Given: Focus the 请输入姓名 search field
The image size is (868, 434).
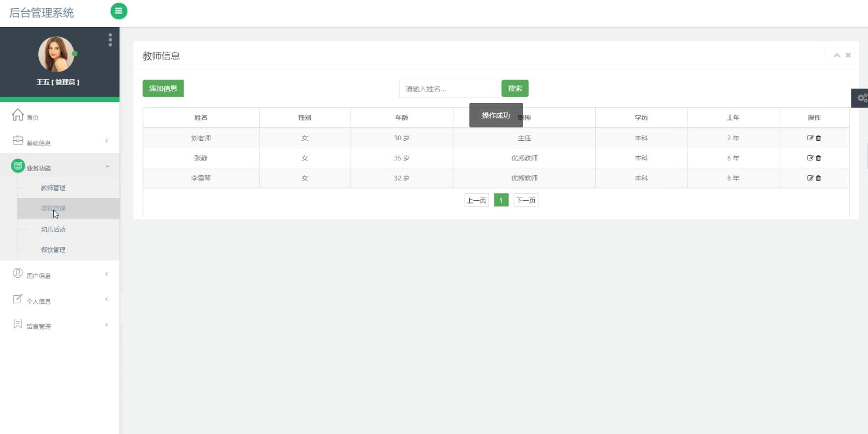Looking at the screenshot, I should pyautogui.click(x=450, y=89).
